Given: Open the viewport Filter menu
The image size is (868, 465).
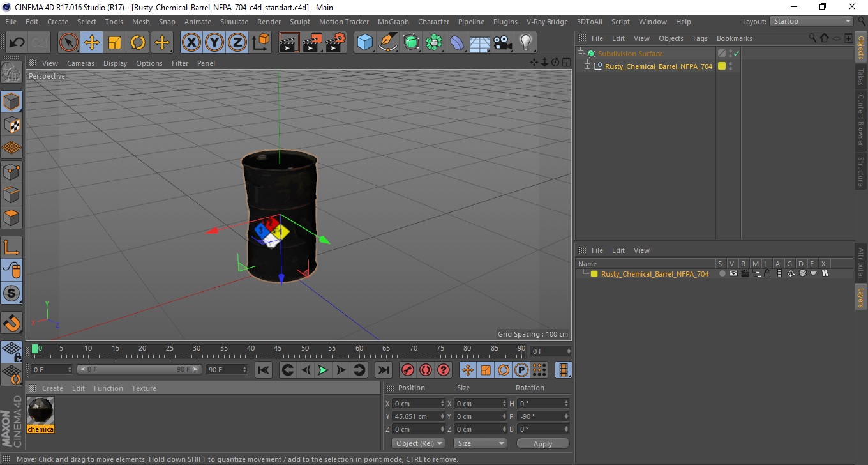Looking at the screenshot, I should coord(180,63).
